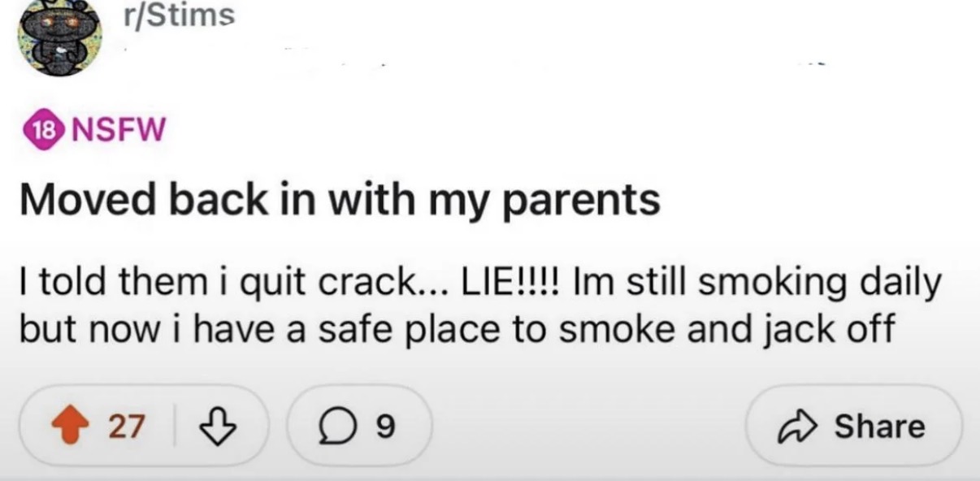Click the second line of the post body
Screen dimensions: 980x481
point(457,330)
